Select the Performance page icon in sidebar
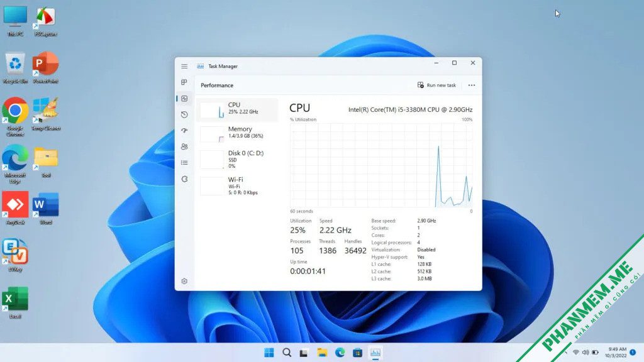Screen dimensions: 644x362 [x=184, y=99]
